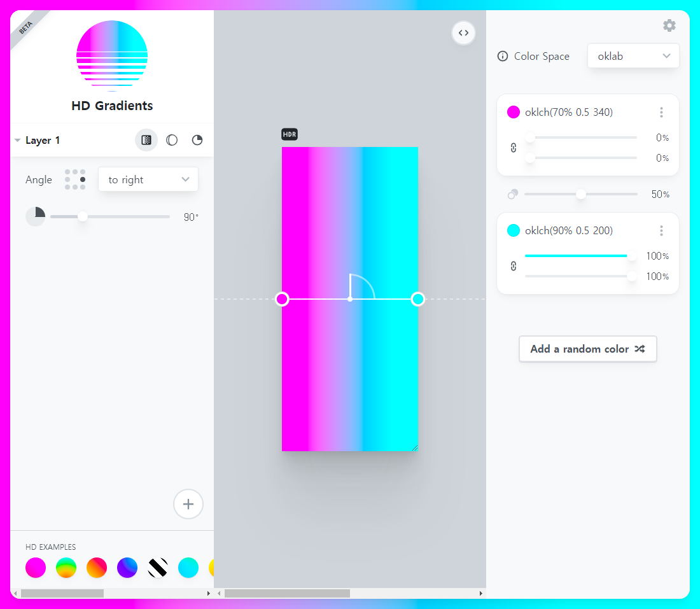The image size is (700, 609).
Task: Add a new layer with plus button
Action: tap(188, 504)
